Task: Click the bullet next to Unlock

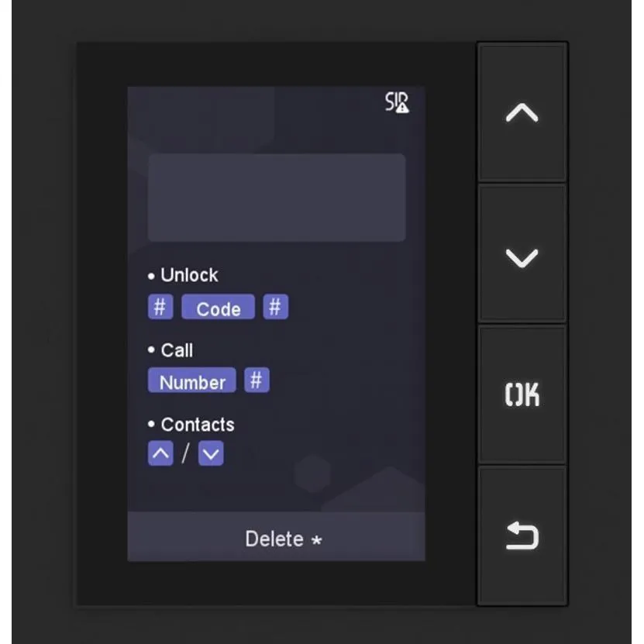Action: pos(151,276)
